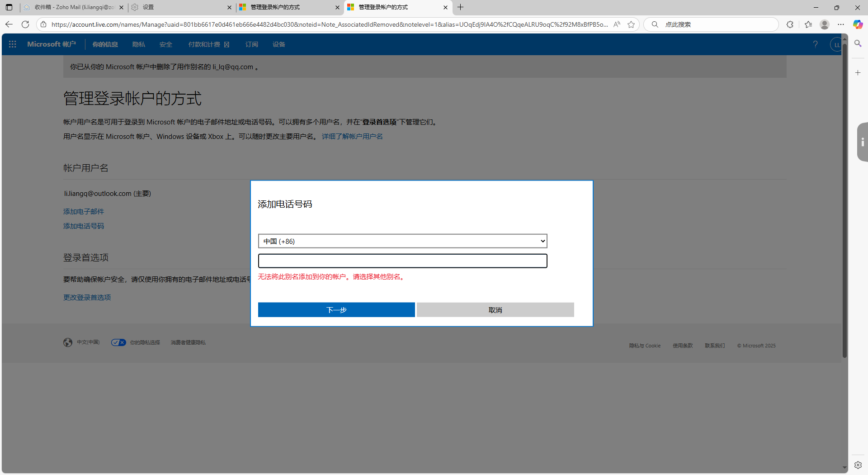Screen dimensions: 868x475
Task: Reload the page with the refresh icon
Action: coord(25,24)
